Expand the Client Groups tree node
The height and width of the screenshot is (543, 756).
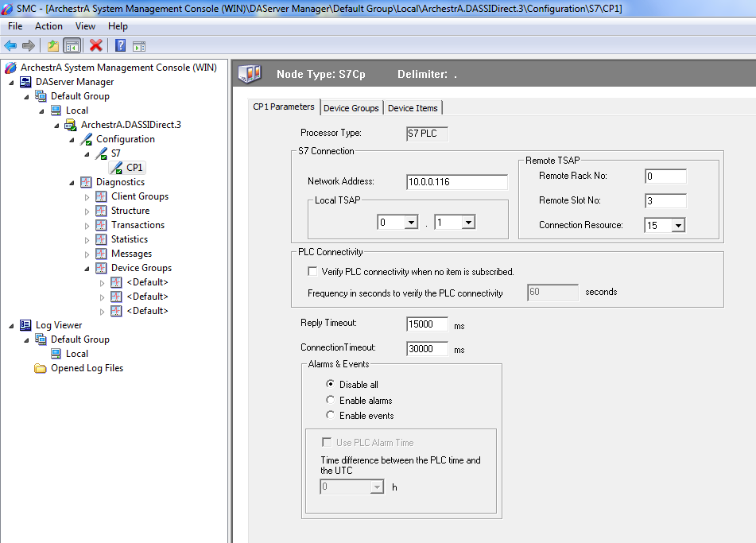[87, 196]
